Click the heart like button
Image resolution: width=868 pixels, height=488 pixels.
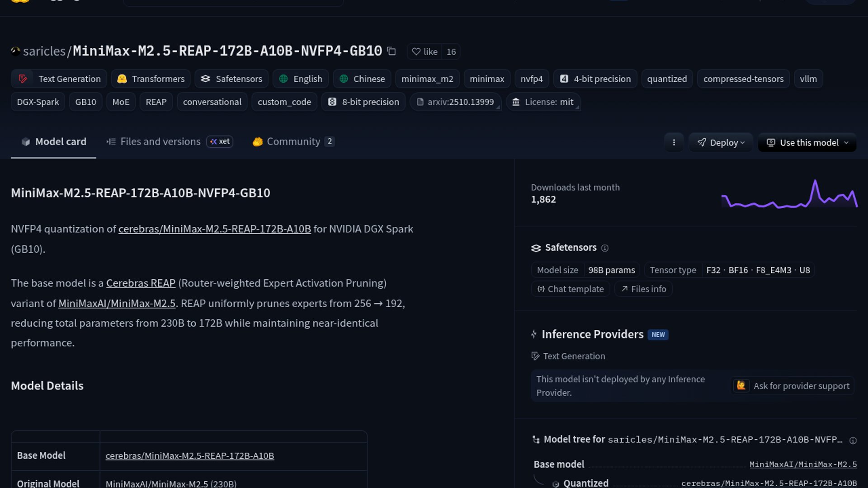tap(425, 52)
